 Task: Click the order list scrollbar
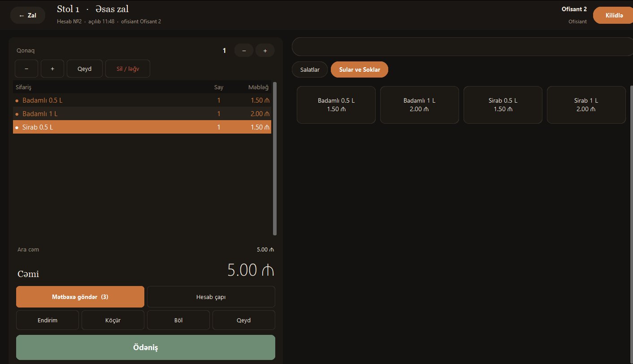(275, 158)
